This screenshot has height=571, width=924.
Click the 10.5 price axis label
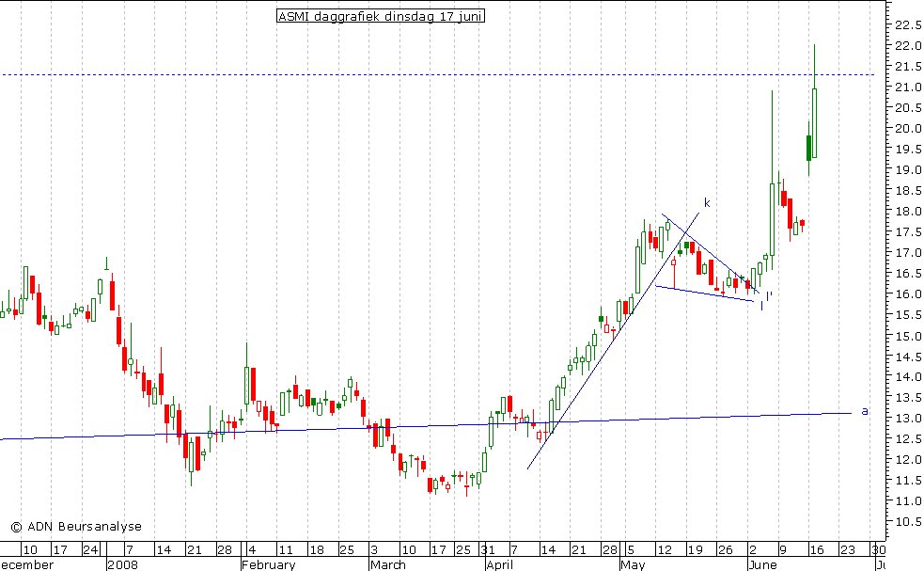pyautogui.click(x=908, y=521)
